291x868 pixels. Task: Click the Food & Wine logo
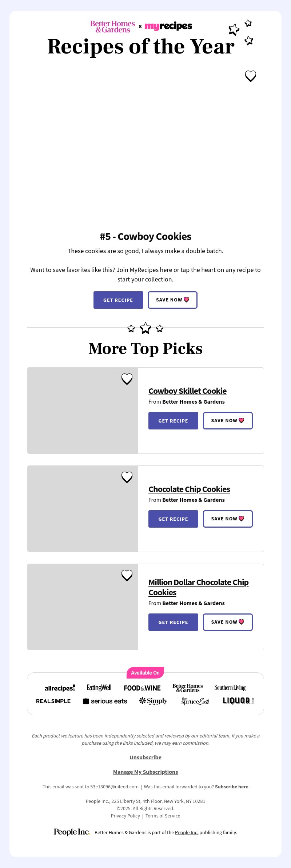click(x=142, y=688)
